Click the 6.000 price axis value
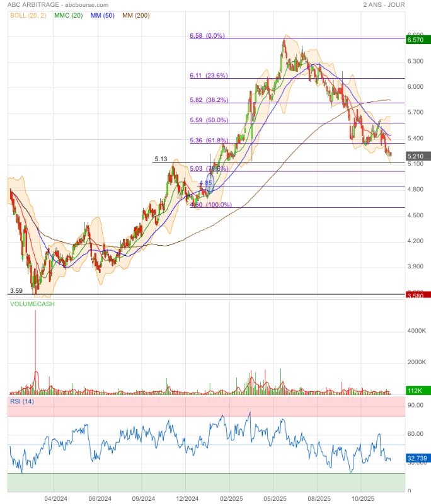The height and width of the screenshot is (504, 431). coord(415,87)
